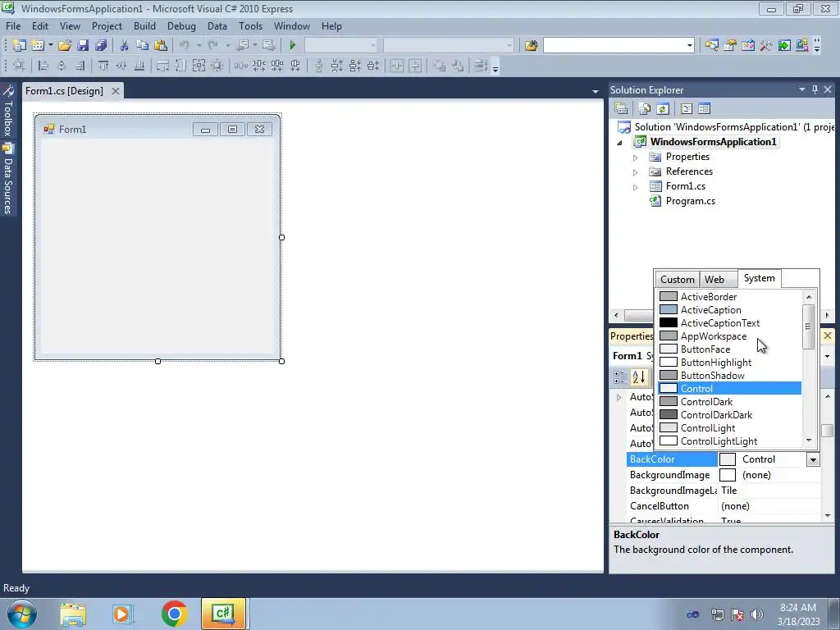Image resolution: width=840 pixels, height=630 pixels.
Task: Choose the ActiveBorder system color
Action: (729, 297)
